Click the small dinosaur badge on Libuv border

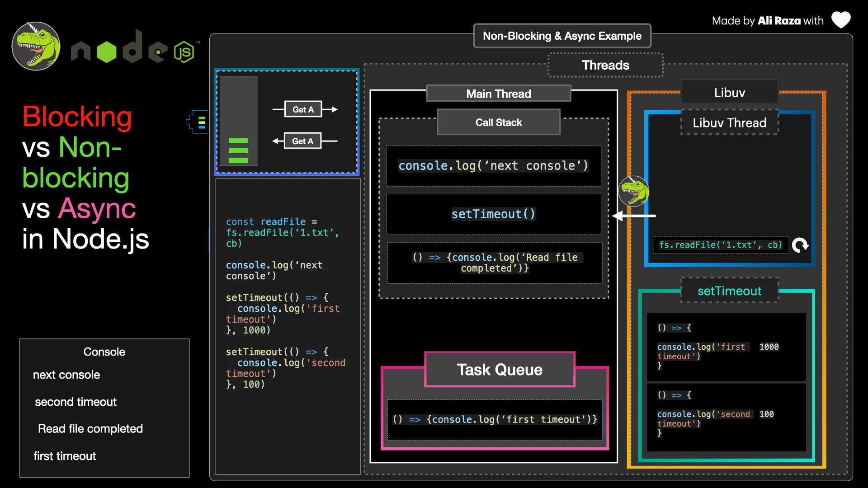coord(634,191)
